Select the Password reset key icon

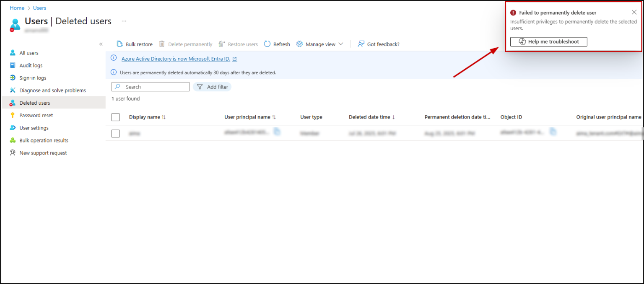13,115
